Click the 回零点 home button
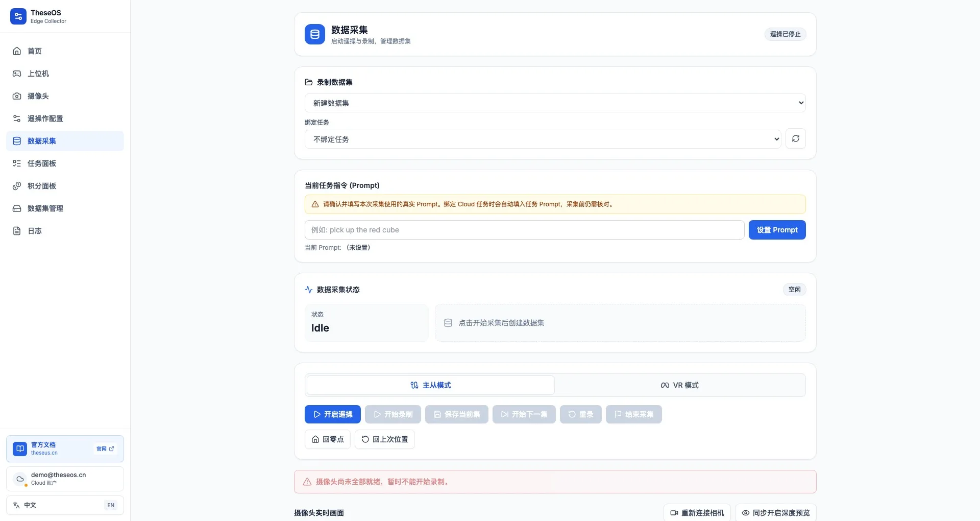Screen dimensions: 980x521 [327, 439]
